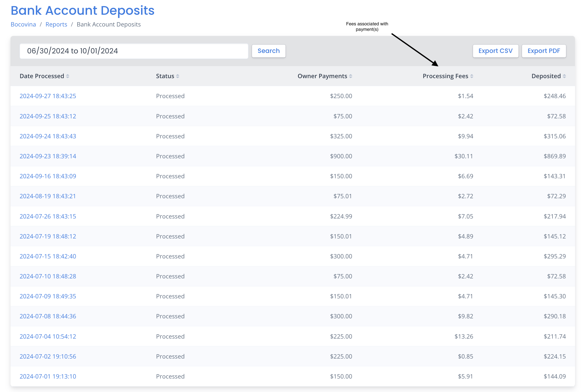Select the $217.94 deposited amount
Screen dimensions: 581x392
click(554, 216)
